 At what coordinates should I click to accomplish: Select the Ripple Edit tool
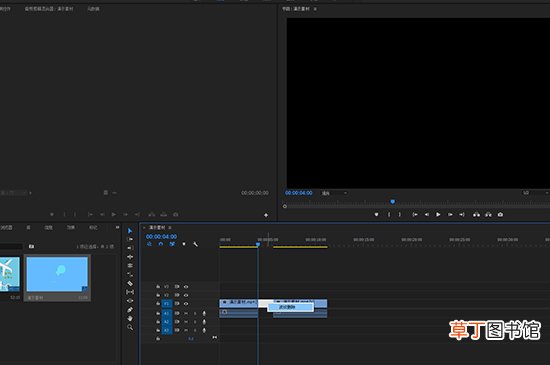click(130, 257)
